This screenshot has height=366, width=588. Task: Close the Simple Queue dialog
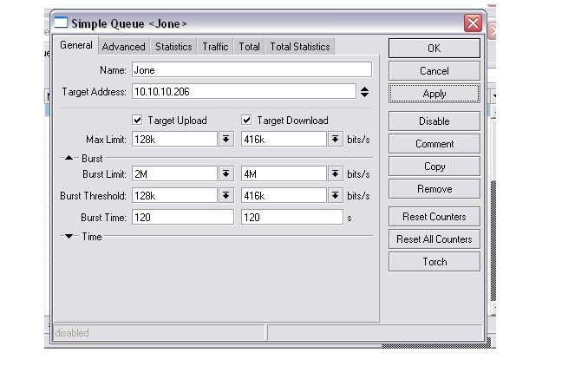(473, 23)
